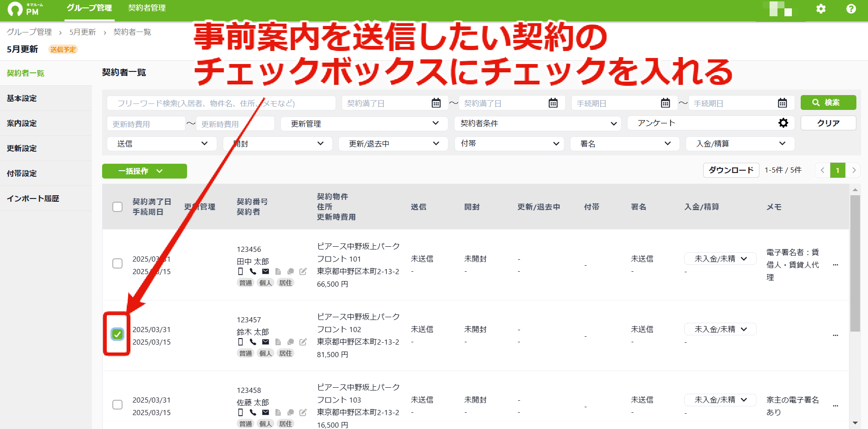Click the free-word search input field
Screen dimensions: 868x429
[x=221, y=103]
